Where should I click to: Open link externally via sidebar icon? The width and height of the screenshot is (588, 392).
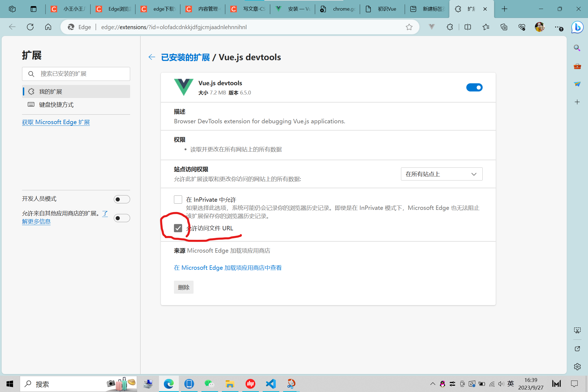click(x=577, y=349)
